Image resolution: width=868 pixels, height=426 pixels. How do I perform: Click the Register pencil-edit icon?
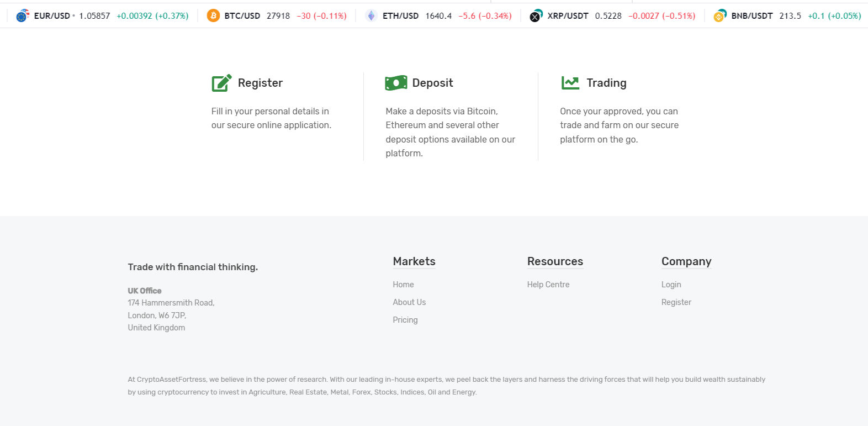pos(221,83)
